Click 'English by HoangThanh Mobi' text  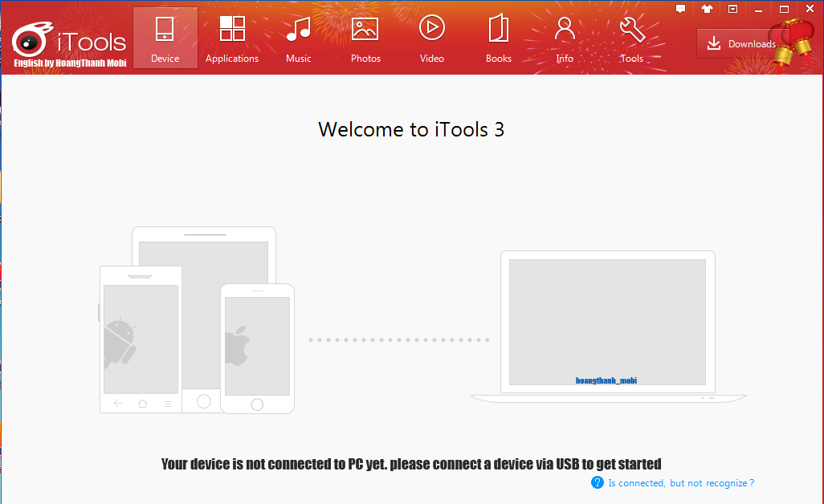71,63
